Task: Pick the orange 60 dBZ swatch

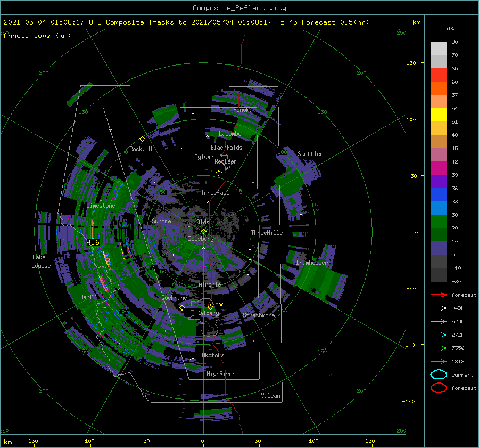Action: tap(439, 88)
